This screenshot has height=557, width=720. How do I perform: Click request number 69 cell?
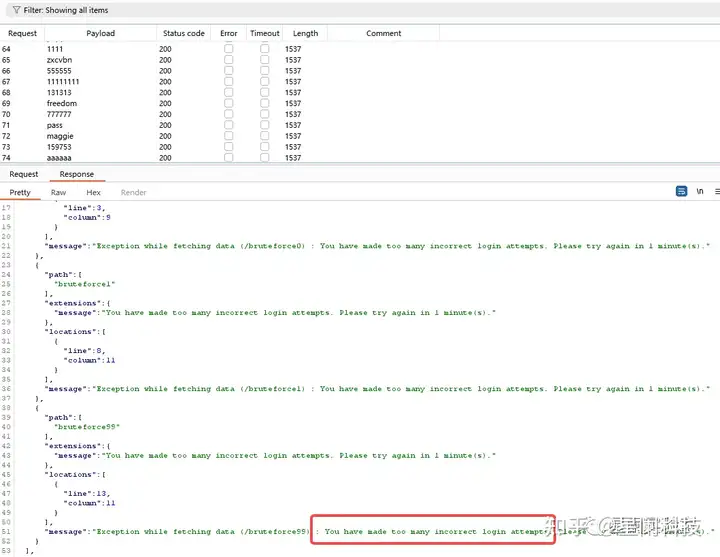pos(6,103)
